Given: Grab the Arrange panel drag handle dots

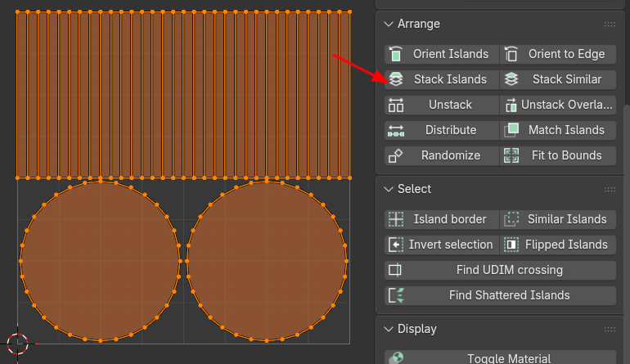Looking at the screenshot, I should click(x=610, y=25).
